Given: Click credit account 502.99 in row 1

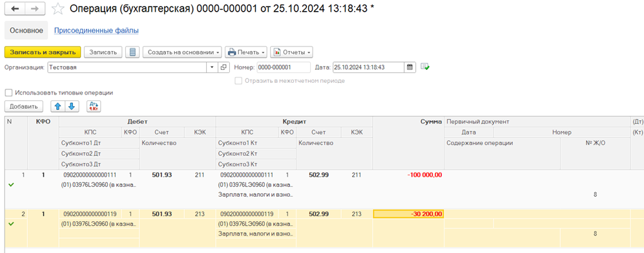Looking at the screenshot, I should (318, 175).
